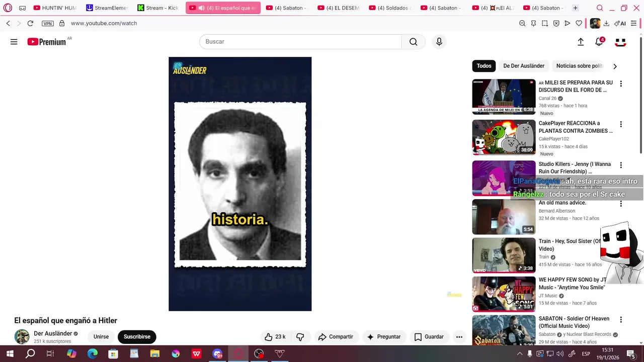
Task: Save the video with Guardar
Action: point(429,337)
